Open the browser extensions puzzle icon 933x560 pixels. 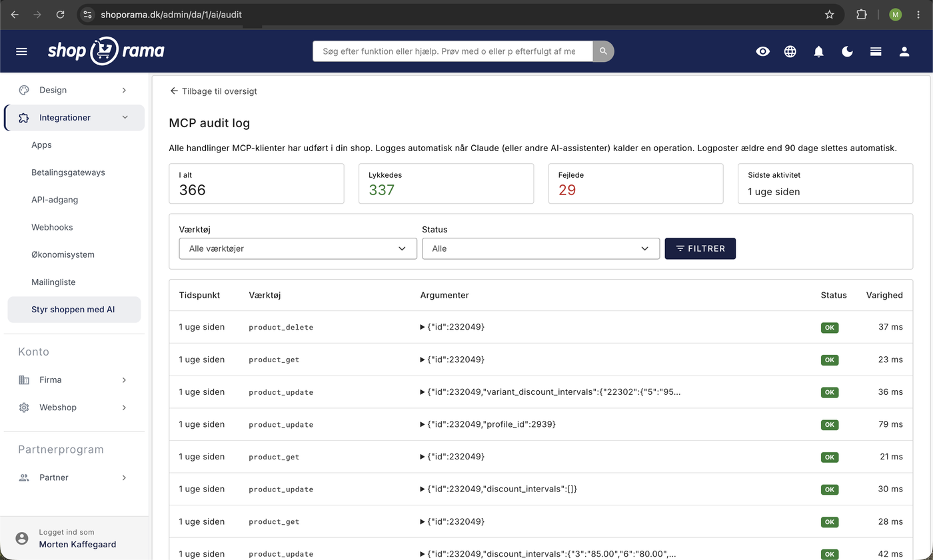tap(862, 14)
